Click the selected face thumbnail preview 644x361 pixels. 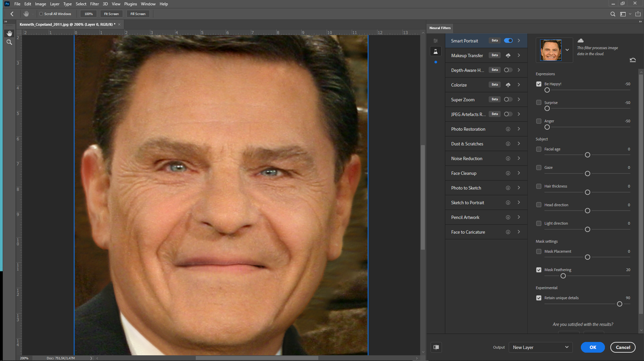coord(550,50)
